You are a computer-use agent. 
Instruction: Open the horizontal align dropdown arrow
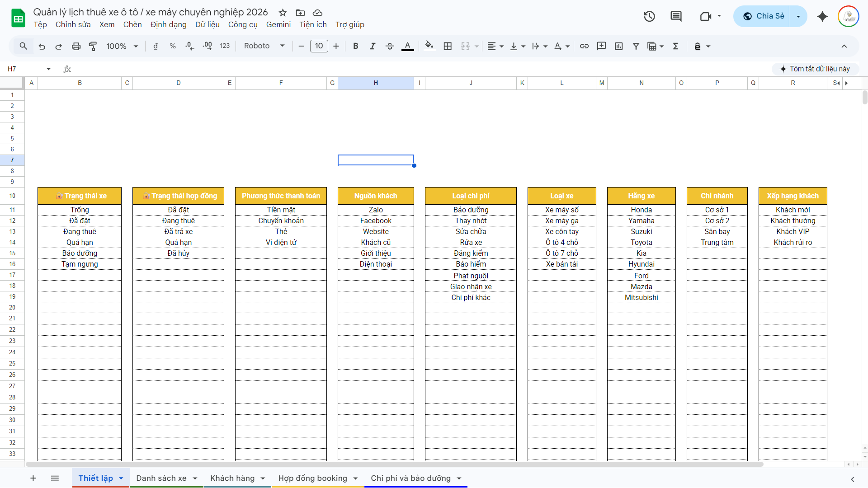pos(501,46)
